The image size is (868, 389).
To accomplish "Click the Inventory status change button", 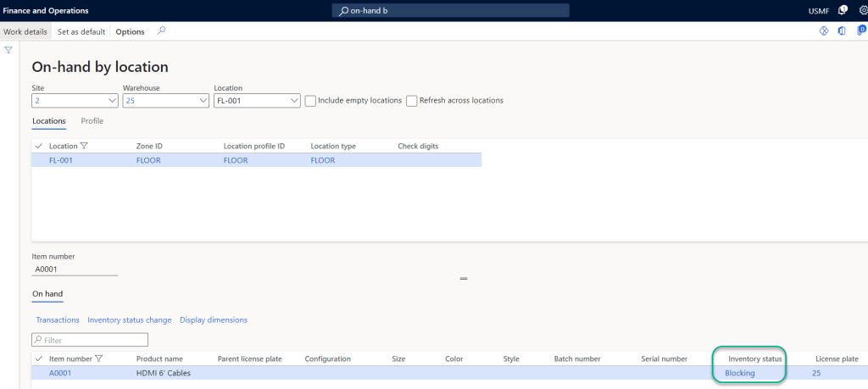I will pos(129,320).
